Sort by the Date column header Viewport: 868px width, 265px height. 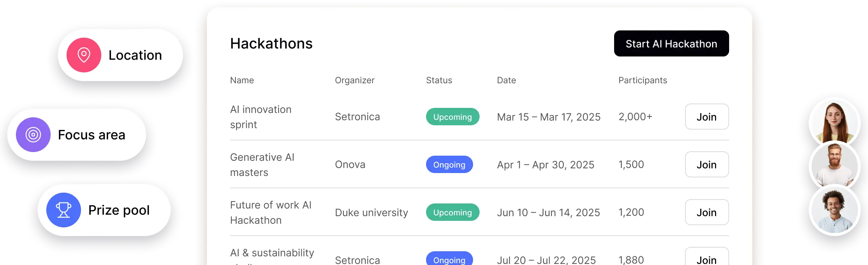click(x=506, y=80)
